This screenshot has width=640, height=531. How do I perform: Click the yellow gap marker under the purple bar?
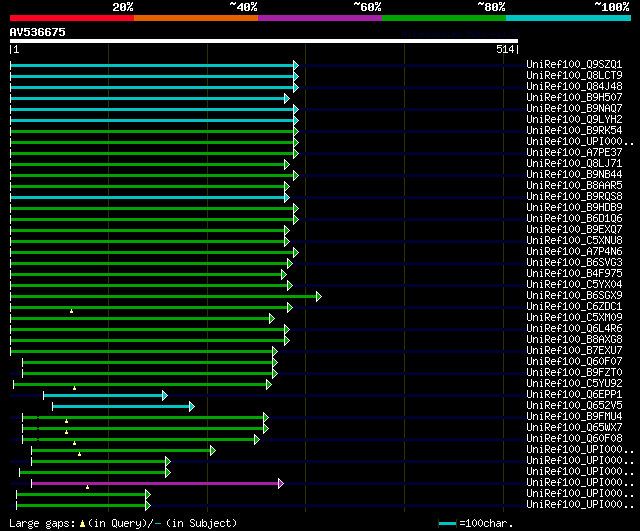87,487
